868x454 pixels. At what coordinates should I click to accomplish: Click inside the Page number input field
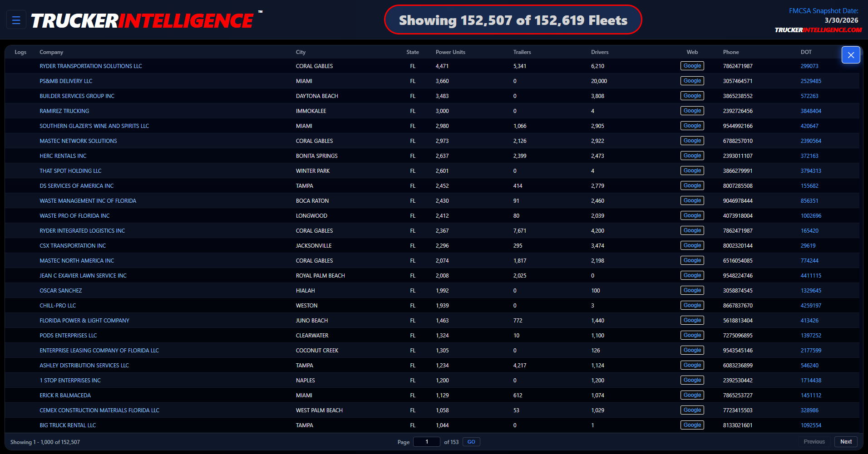(426, 441)
